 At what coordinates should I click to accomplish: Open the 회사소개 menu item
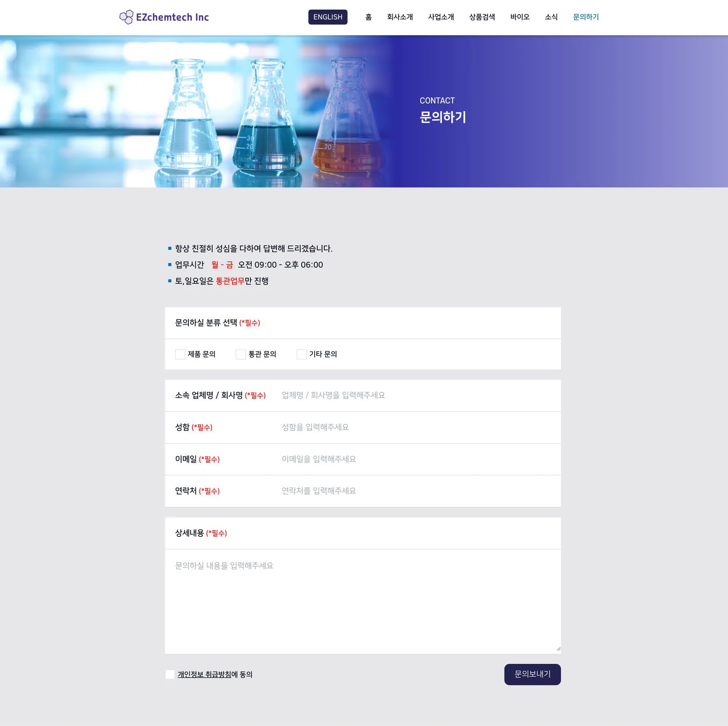pos(400,17)
